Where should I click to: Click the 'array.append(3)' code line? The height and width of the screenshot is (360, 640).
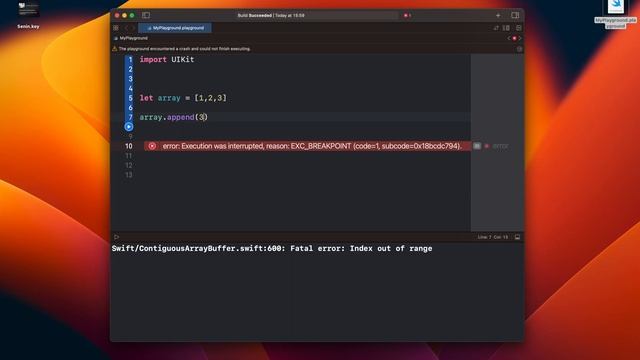[173, 117]
